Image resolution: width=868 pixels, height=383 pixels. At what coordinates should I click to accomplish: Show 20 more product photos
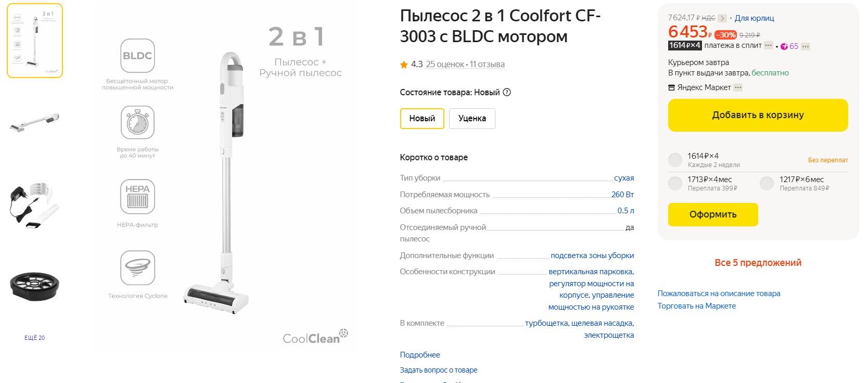coord(34,338)
